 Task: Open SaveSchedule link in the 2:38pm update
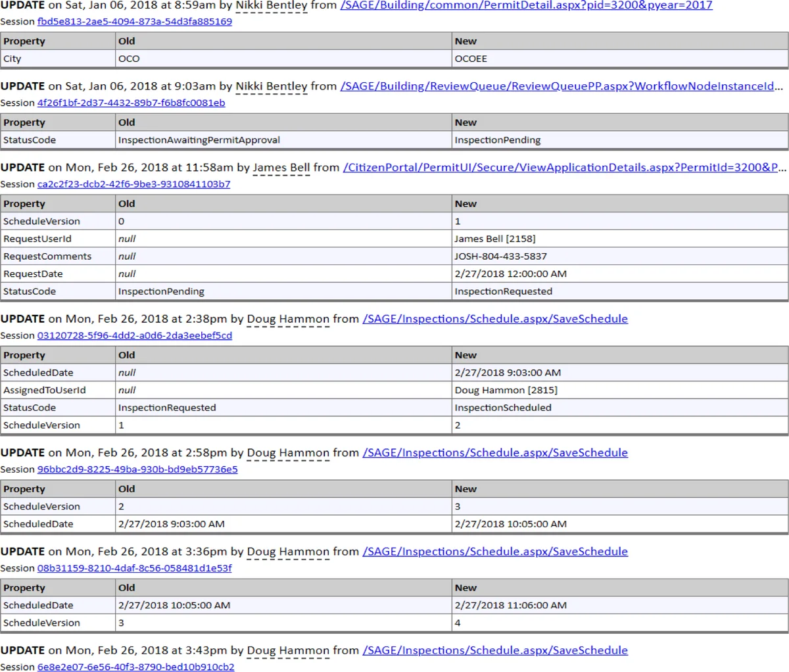[x=495, y=319]
